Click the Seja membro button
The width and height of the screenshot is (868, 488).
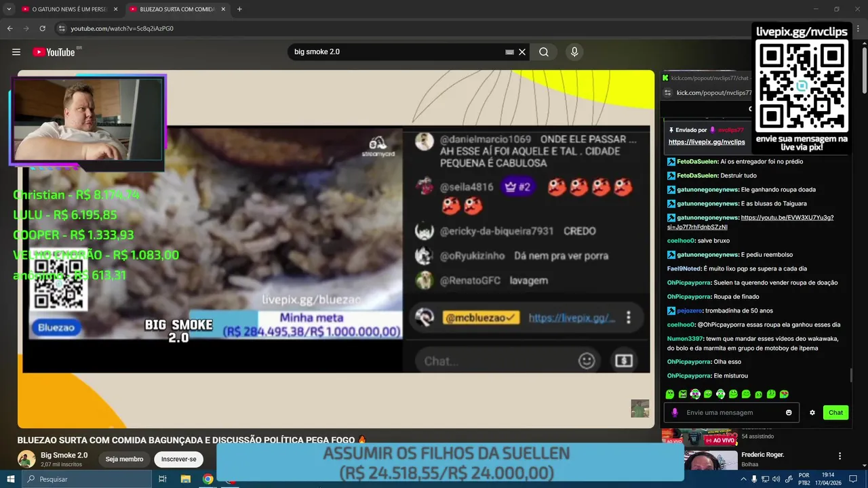[x=124, y=459]
